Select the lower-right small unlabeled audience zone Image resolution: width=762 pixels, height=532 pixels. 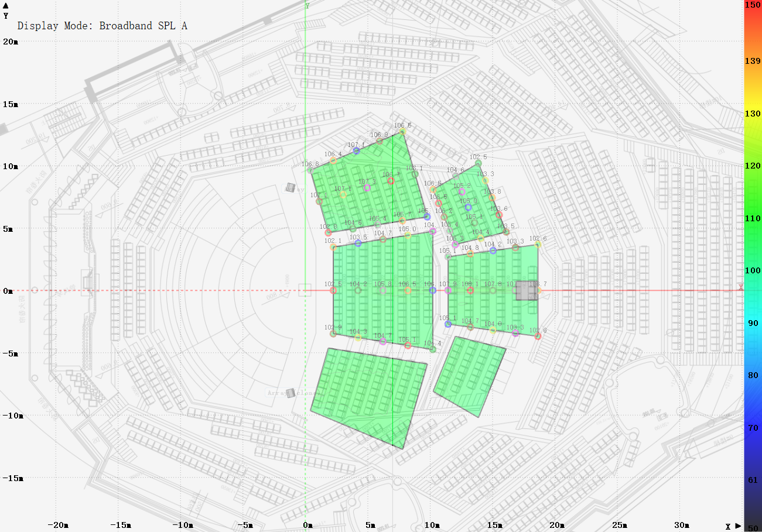pos(469,376)
